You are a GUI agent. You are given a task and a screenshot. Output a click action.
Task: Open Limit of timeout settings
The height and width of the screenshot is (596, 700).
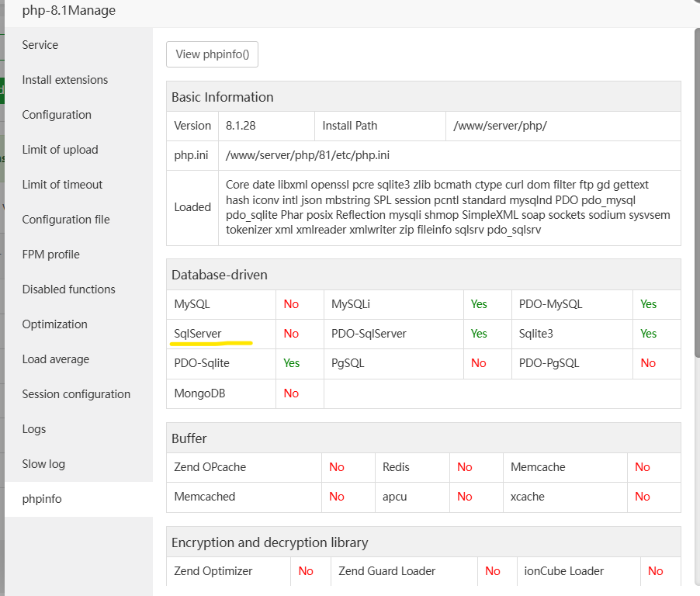62,185
